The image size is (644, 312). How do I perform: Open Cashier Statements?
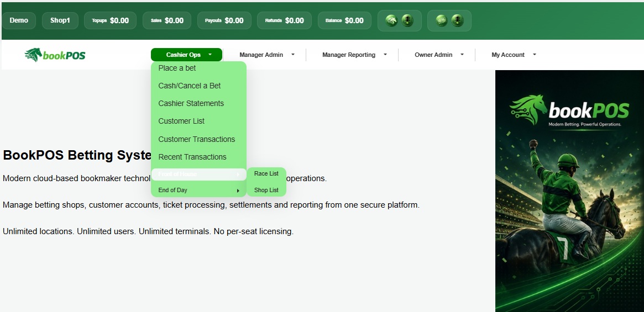(191, 103)
